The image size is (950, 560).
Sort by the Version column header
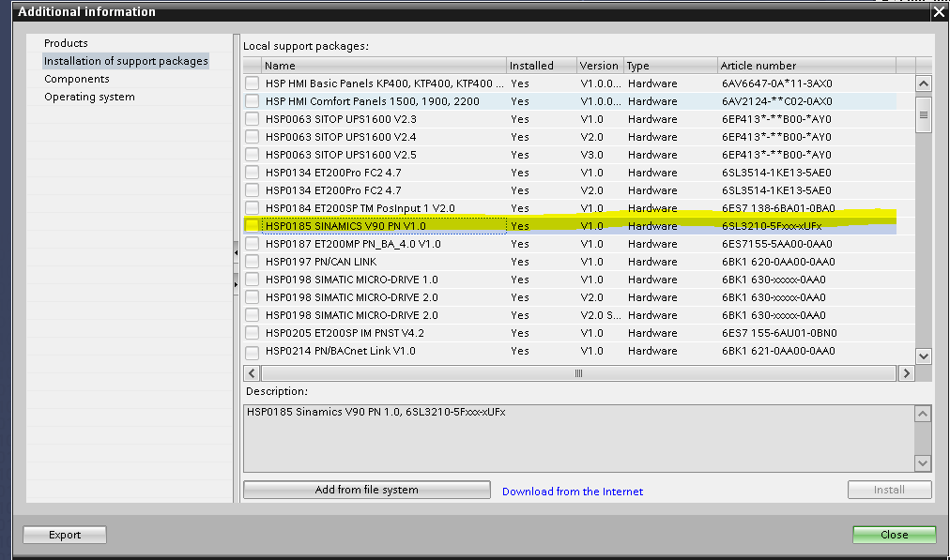tap(600, 66)
